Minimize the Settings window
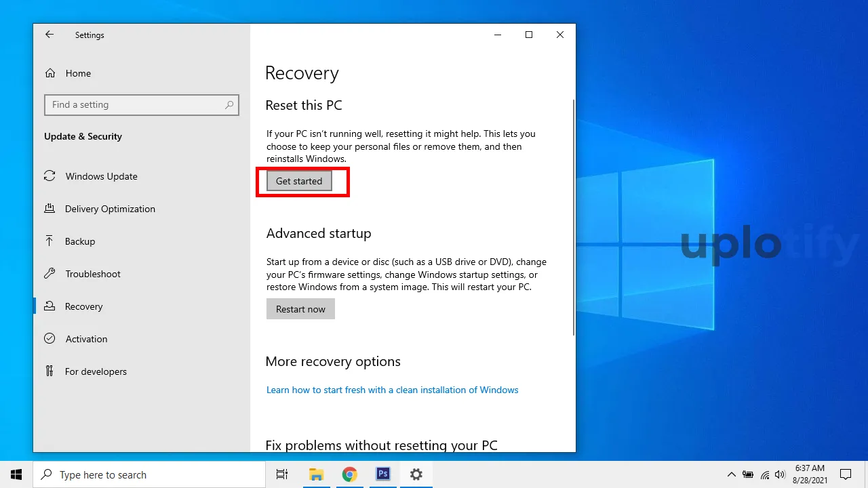Screen dimensions: 868x488 (x=498, y=35)
